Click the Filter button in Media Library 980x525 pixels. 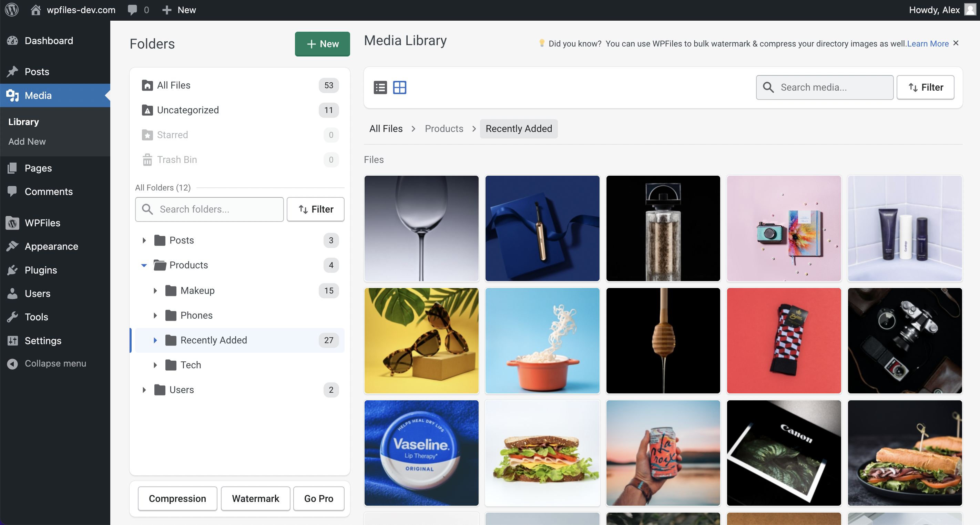click(926, 87)
